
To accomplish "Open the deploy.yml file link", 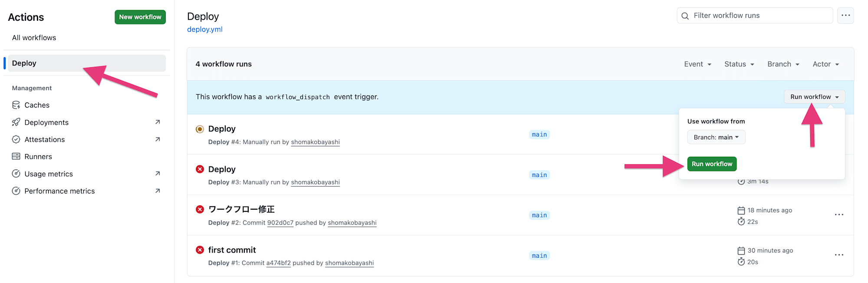I will [x=205, y=29].
